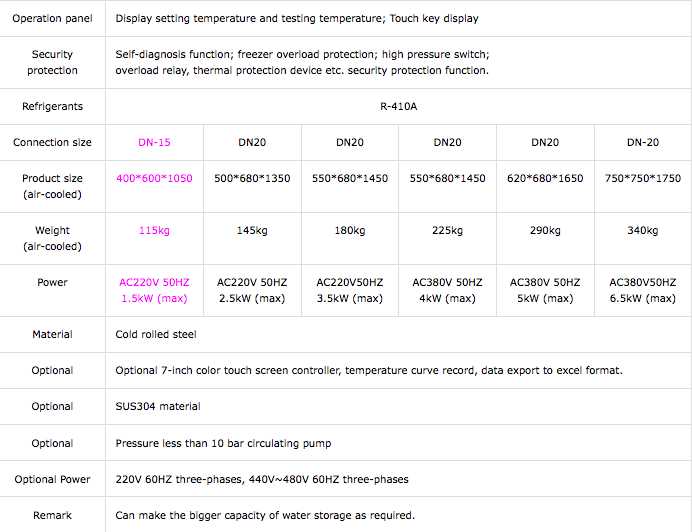Click the 620*680*1650 product size value

(x=545, y=178)
